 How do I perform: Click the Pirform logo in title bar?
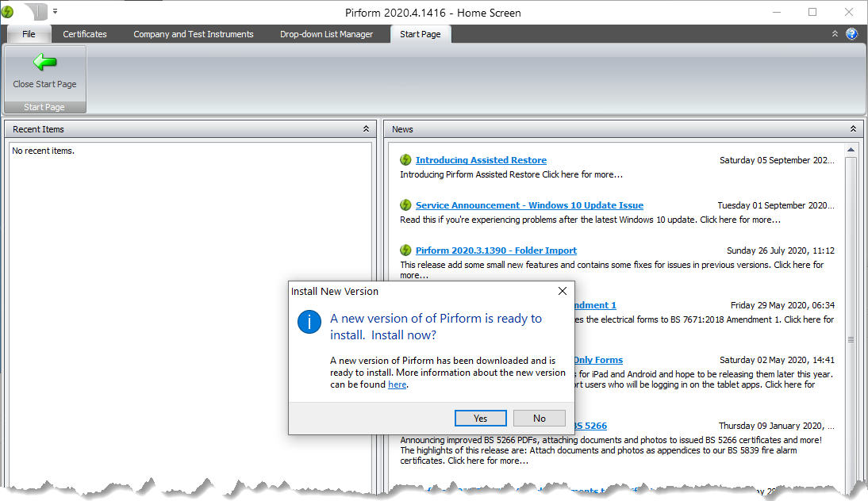click(x=8, y=12)
